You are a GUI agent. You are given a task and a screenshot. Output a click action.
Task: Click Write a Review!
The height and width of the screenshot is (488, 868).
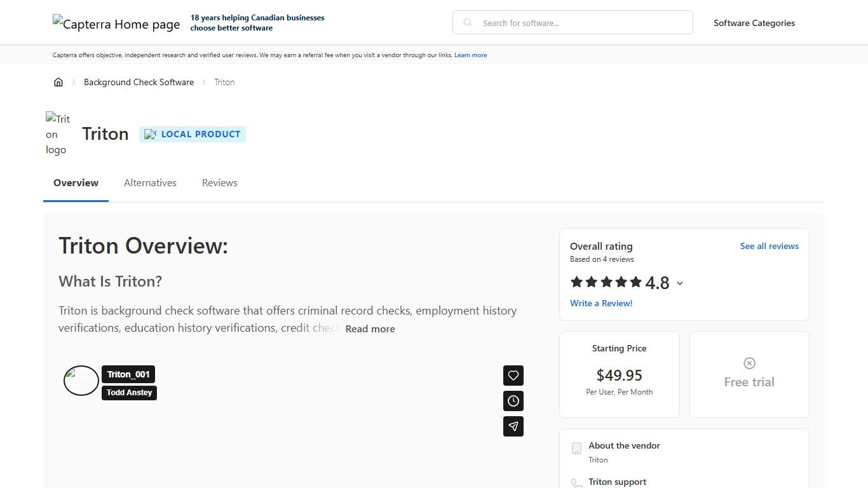point(601,303)
